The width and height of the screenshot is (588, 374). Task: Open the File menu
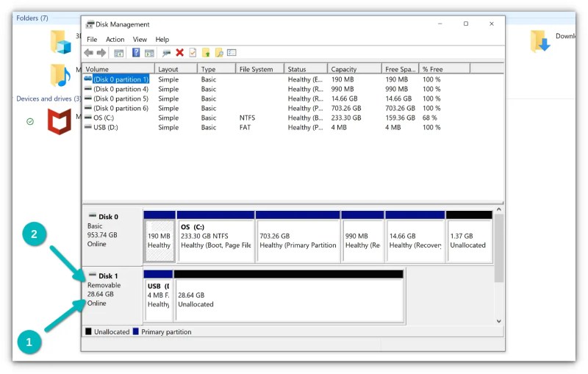[92, 40]
